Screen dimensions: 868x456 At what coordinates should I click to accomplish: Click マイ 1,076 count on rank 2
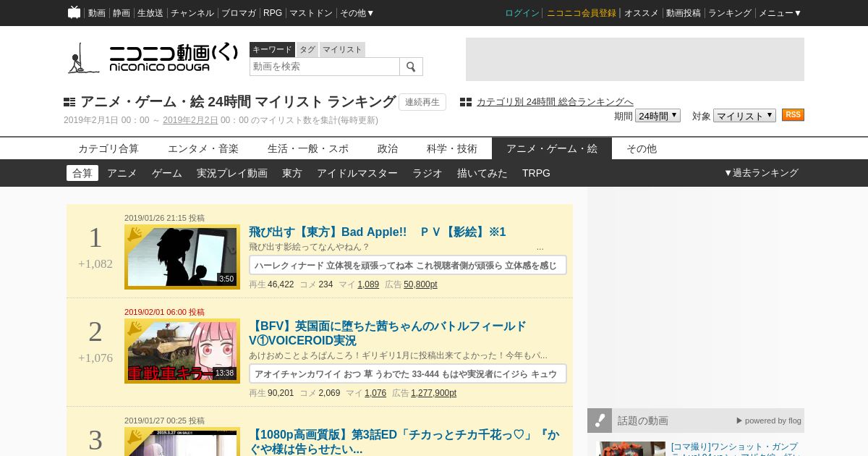tap(375, 393)
